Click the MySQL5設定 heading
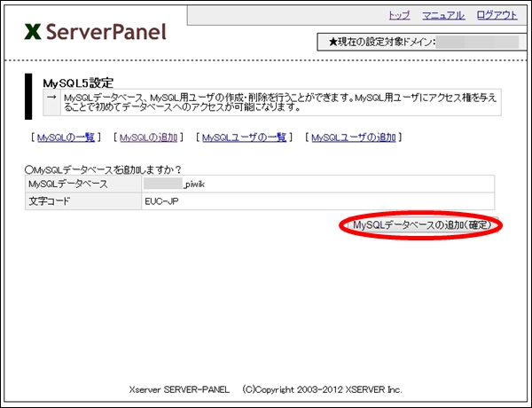This screenshot has height=408, width=532. (x=78, y=82)
